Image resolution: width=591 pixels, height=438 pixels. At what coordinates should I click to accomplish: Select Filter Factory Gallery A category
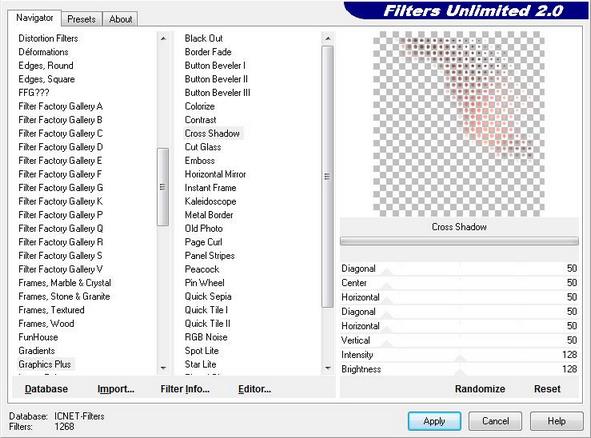pyautogui.click(x=60, y=106)
